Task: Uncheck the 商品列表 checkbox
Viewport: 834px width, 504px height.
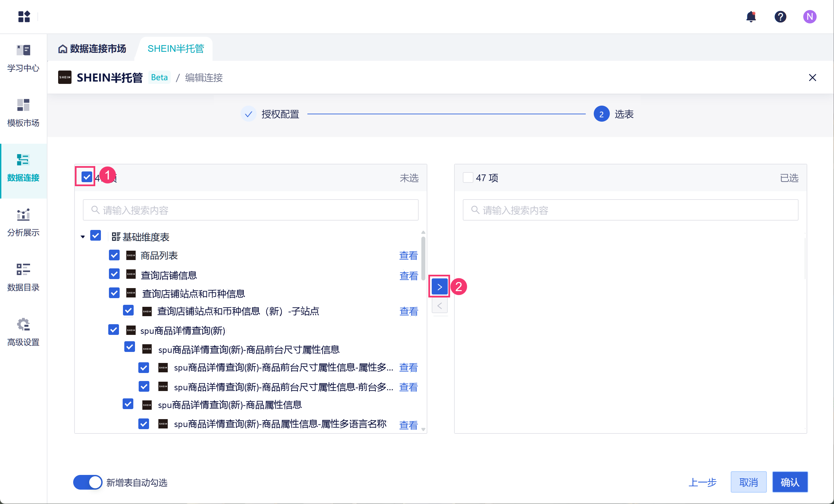Action: pyautogui.click(x=114, y=255)
